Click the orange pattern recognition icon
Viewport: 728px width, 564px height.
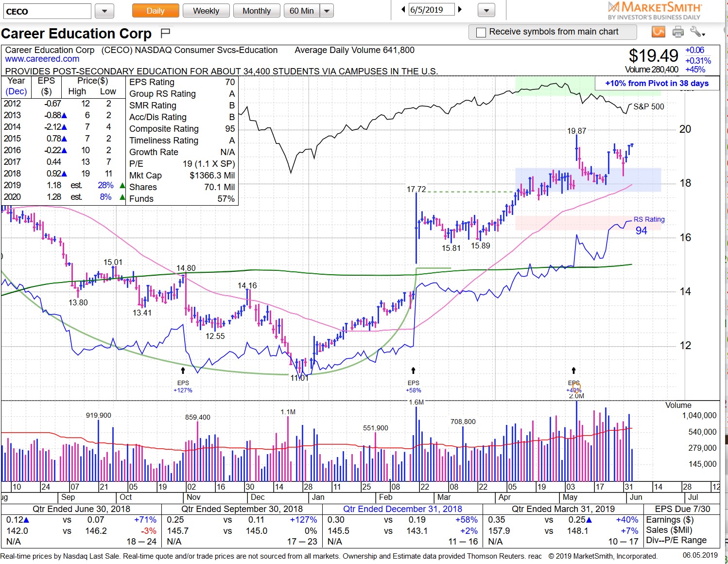coord(659,32)
